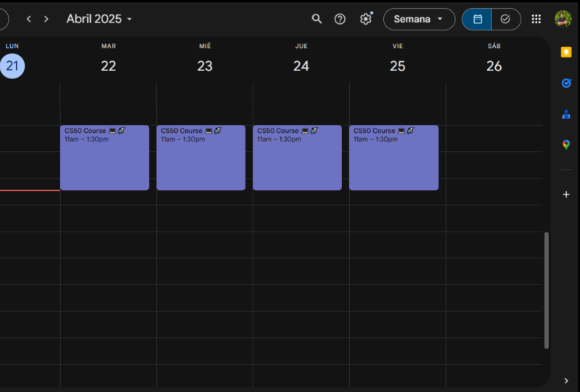Viewport: 580px width, 392px height.
Task: Click the calendar vertical scrollbar thumb
Action: (547, 290)
